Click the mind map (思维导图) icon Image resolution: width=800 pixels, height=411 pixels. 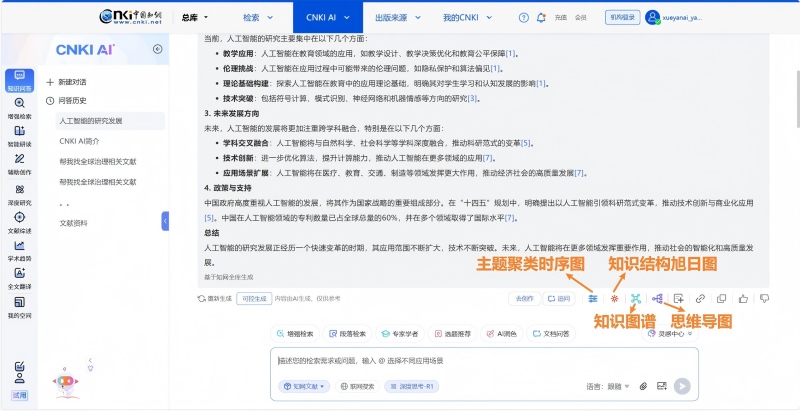[x=657, y=298]
